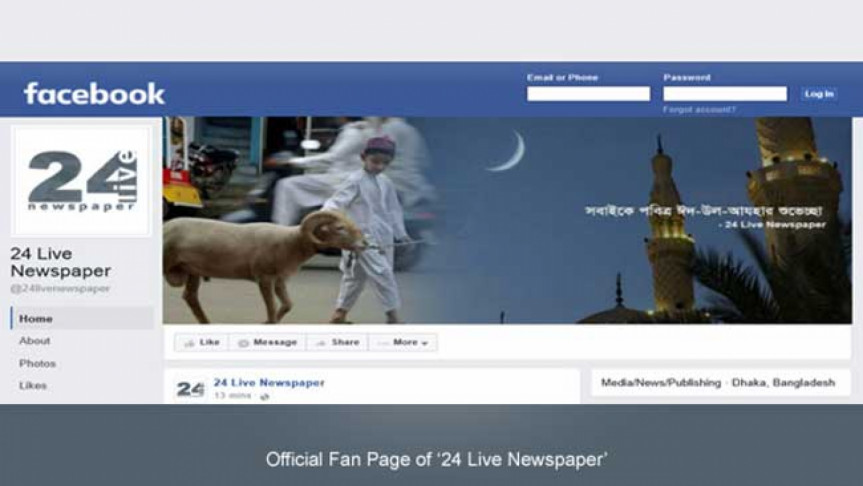Click the Share button under the cover
The image size is (863, 486).
tap(337, 342)
